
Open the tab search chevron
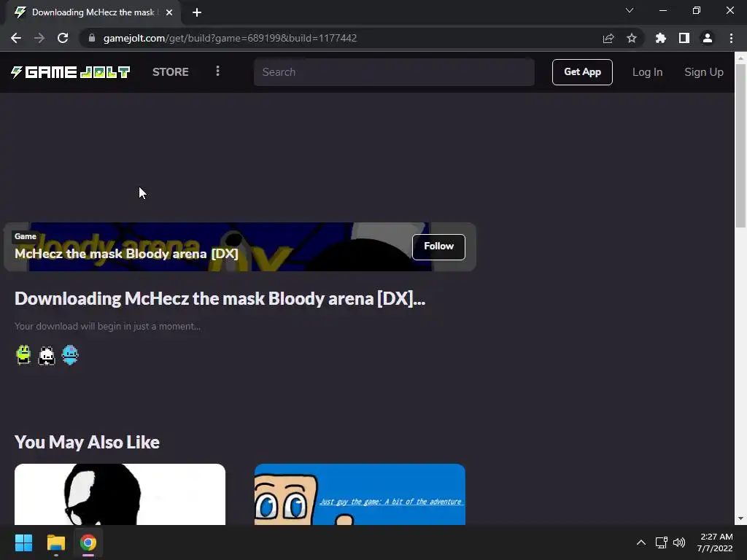[x=630, y=10]
